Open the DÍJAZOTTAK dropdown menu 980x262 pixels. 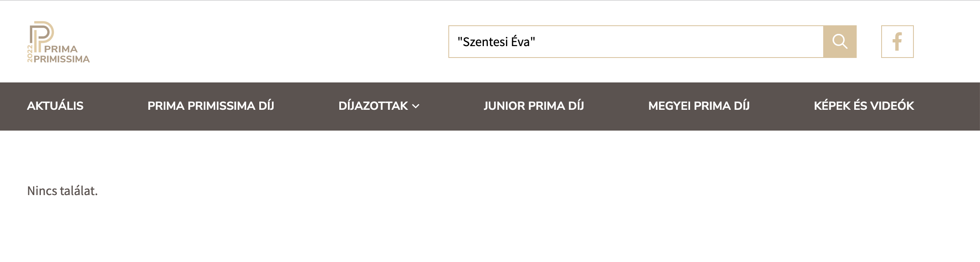pyautogui.click(x=373, y=106)
